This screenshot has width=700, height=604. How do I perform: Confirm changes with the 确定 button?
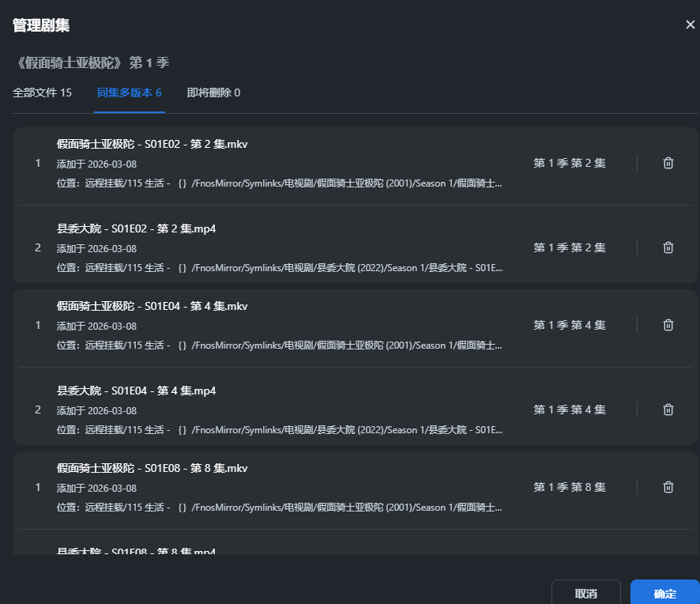click(664, 593)
